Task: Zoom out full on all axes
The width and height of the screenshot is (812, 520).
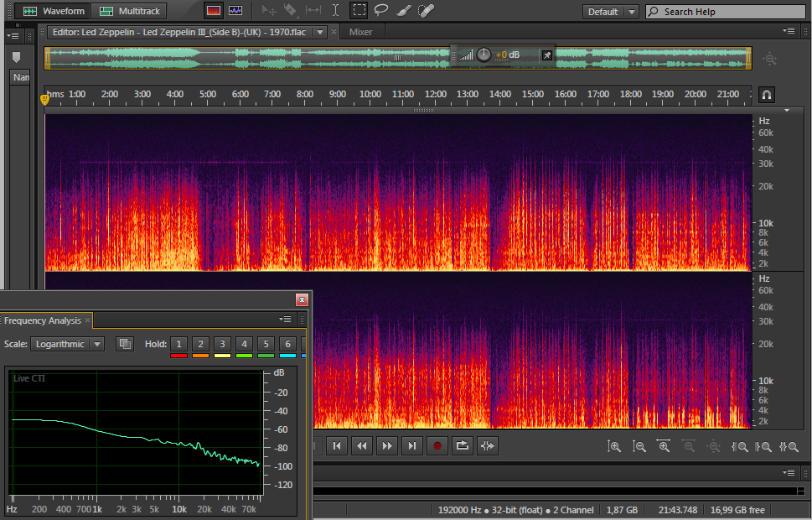Action: 714,446
